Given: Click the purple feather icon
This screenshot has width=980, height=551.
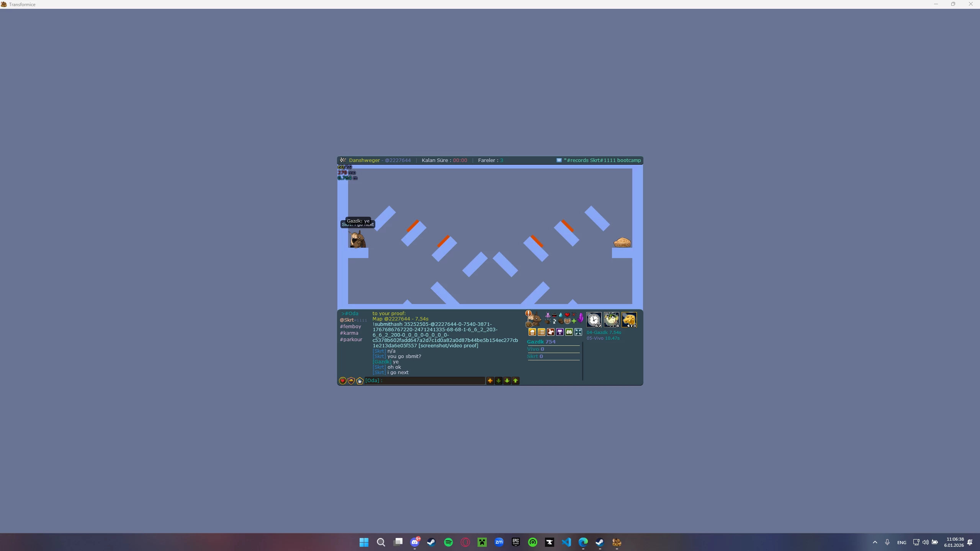Looking at the screenshot, I should pos(581,318).
